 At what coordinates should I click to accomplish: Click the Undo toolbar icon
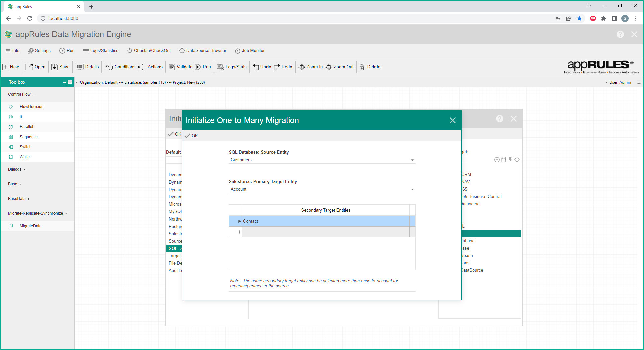point(256,67)
